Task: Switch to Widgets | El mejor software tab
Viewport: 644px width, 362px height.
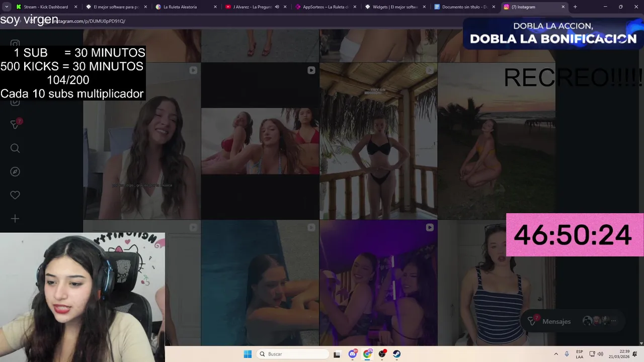Action: click(x=394, y=7)
